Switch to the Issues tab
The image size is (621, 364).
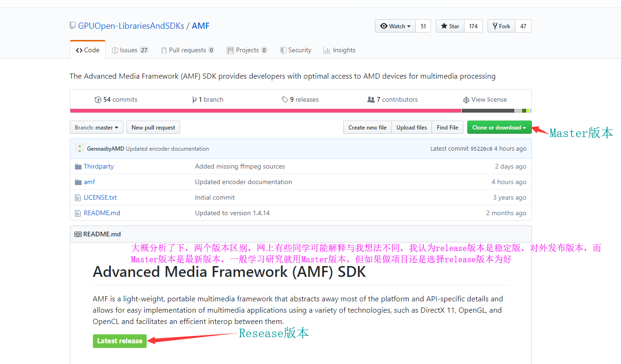(x=130, y=50)
